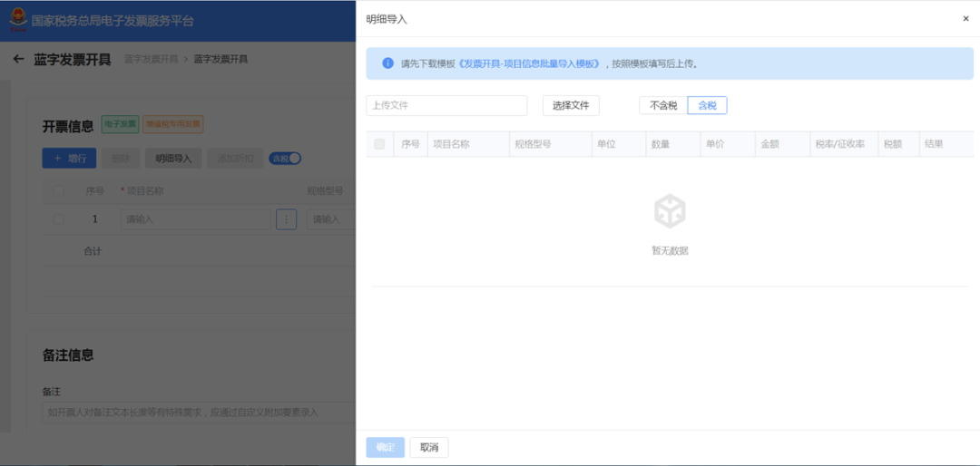Select the 不含税 option
The width and height of the screenshot is (980, 466).
663,105
